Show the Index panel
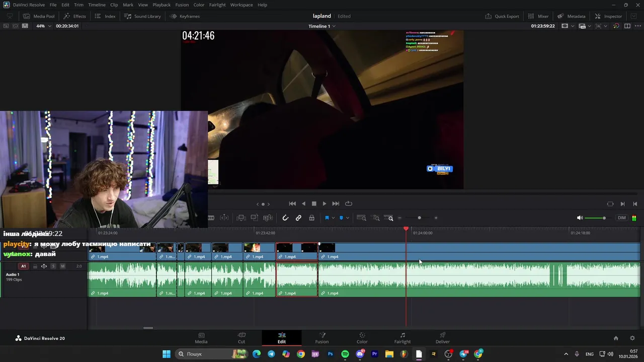This screenshot has height=362, width=644. [x=105, y=16]
